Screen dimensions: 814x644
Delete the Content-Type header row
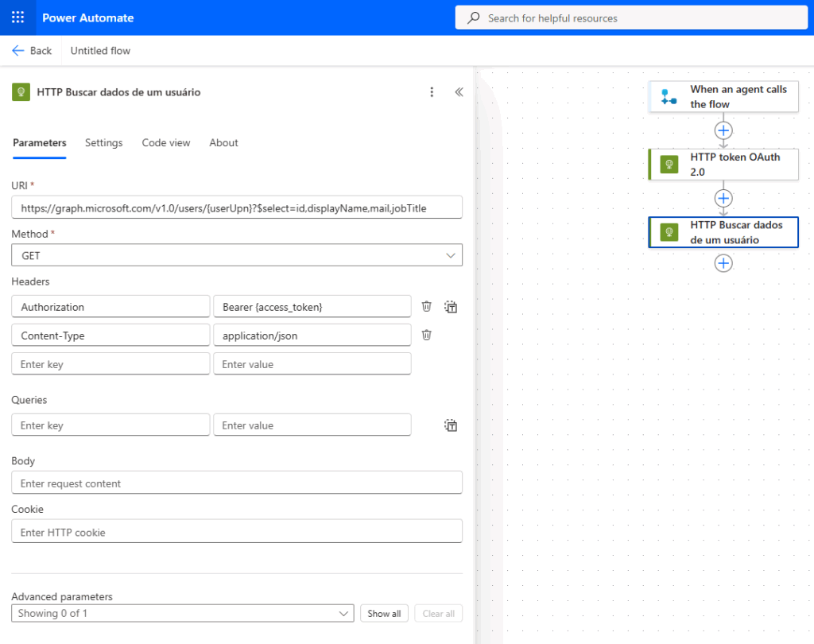tap(426, 335)
